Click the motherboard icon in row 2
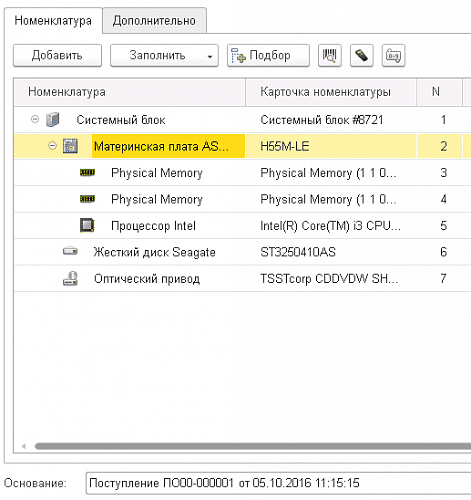Screen dimensions: 471x500 coord(70,146)
